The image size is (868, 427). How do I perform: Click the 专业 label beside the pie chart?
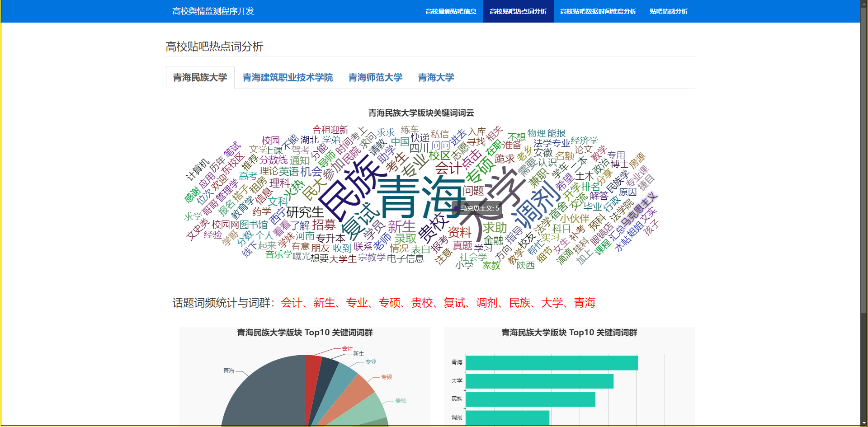tap(371, 362)
